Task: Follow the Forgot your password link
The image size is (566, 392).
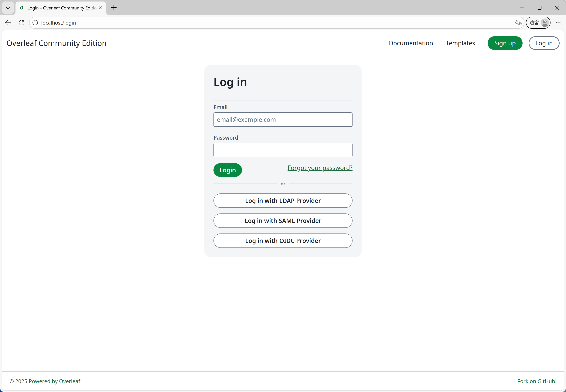Action: point(320,168)
